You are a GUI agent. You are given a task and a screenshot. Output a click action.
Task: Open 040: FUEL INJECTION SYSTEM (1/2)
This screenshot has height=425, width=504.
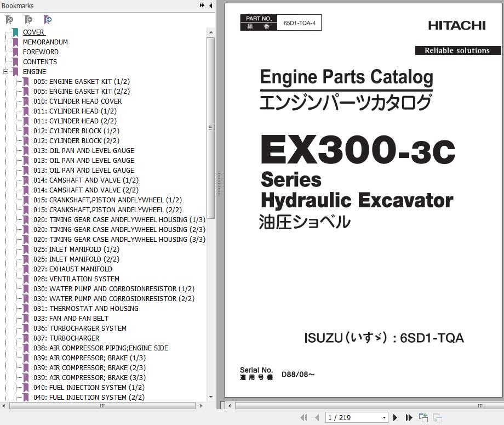[x=89, y=388]
